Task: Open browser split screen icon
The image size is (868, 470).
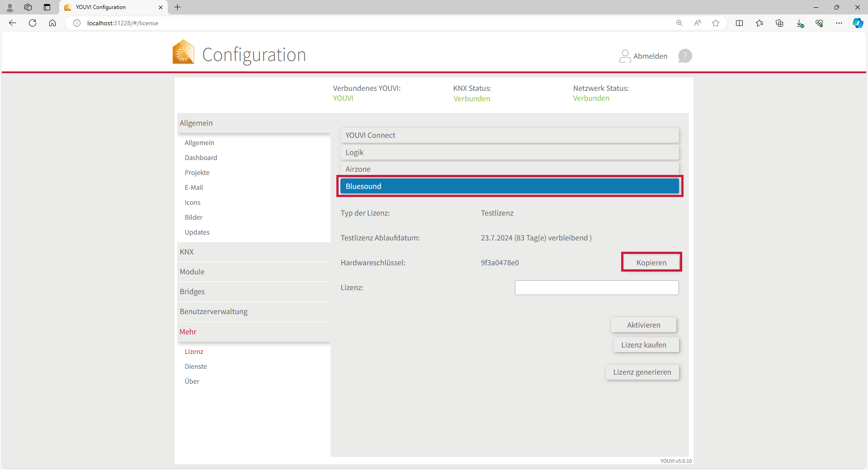Action: point(739,23)
